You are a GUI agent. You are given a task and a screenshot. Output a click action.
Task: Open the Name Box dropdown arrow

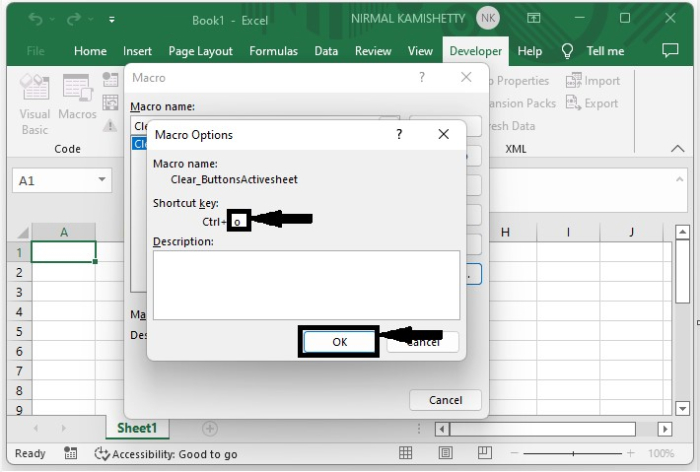coord(102,180)
